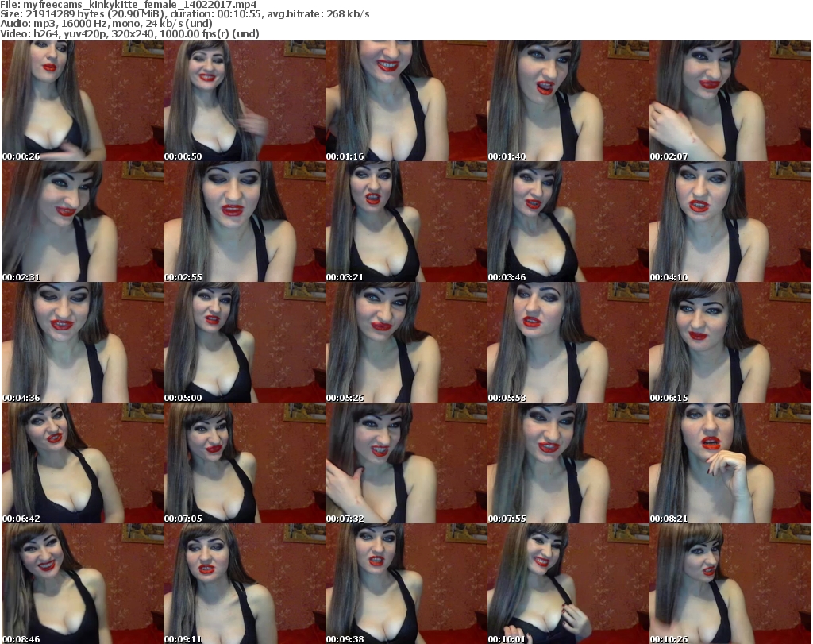Choose the 00:09:38 frame thumbnail
813x644 pixels.
406,584
